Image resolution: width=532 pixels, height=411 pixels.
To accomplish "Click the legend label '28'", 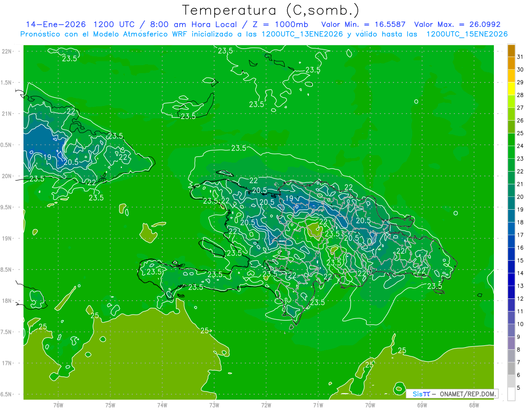I will coord(520,95).
